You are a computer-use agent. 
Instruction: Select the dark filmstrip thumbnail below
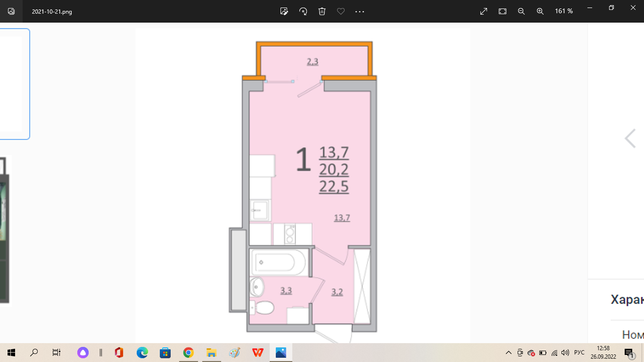click(x=5, y=231)
